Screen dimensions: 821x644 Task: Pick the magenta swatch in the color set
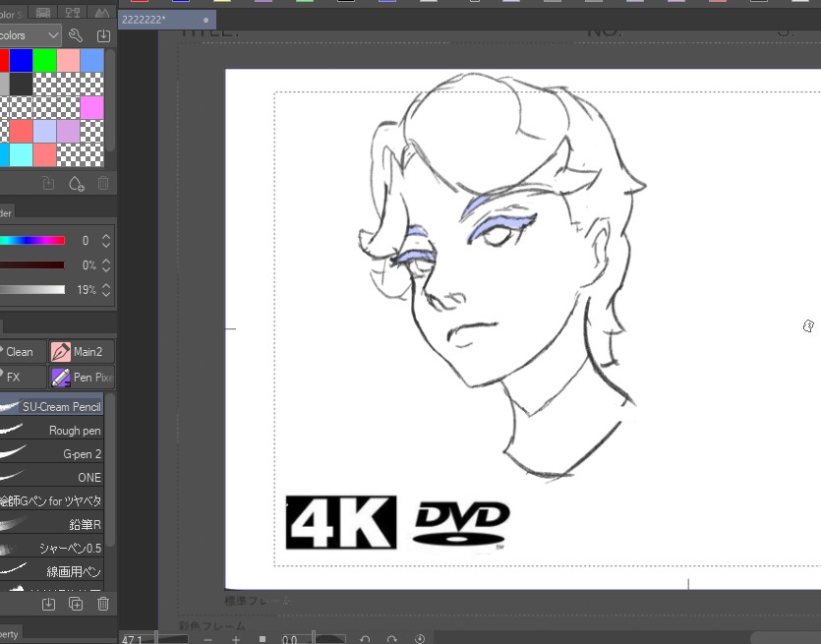[x=91, y=108]
